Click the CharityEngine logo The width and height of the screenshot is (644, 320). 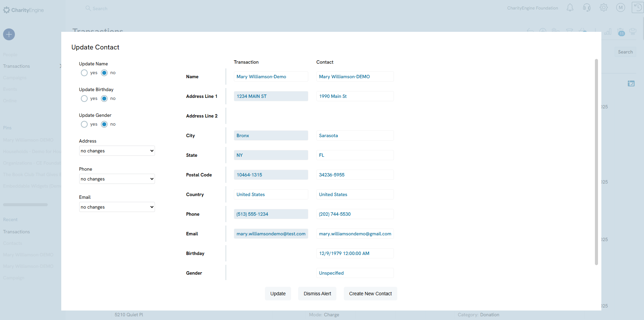click(x=23, y=10)
